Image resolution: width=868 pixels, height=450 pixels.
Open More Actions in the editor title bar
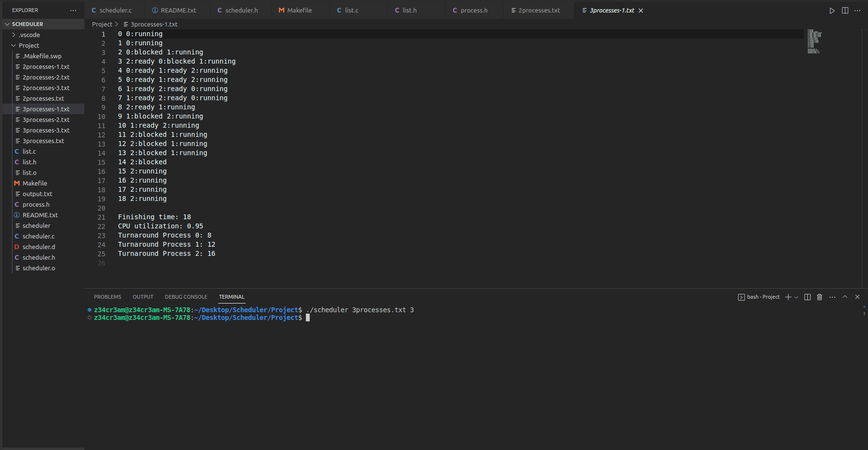pos(858,10)
